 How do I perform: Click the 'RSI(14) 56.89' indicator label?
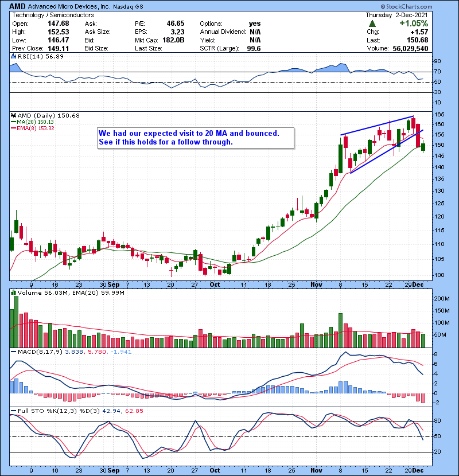[x=40, y=56]
